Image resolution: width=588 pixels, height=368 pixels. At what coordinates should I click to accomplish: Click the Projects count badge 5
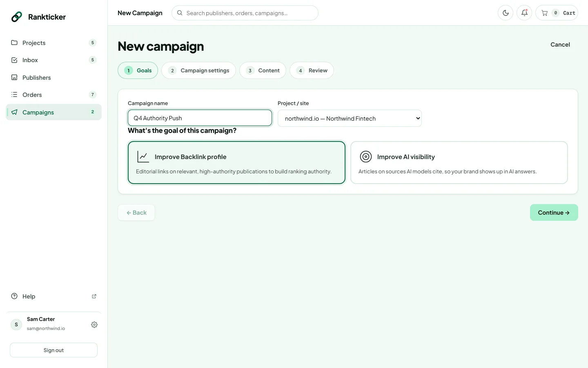click(93, 43)
